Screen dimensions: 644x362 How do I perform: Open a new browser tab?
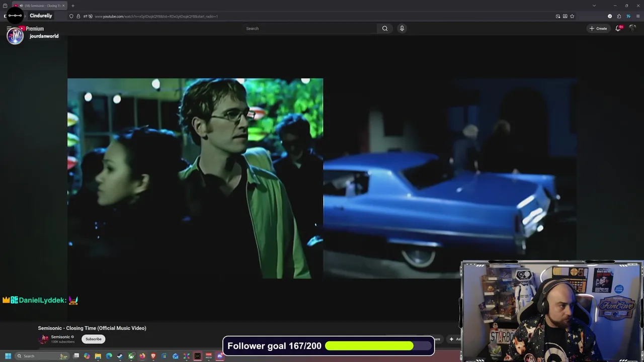(x=72, y=6)
